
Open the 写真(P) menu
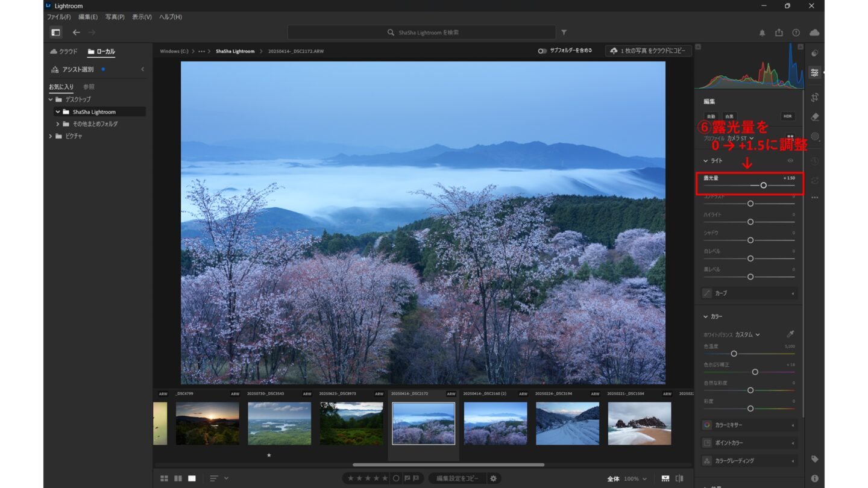tap(115, 17)
